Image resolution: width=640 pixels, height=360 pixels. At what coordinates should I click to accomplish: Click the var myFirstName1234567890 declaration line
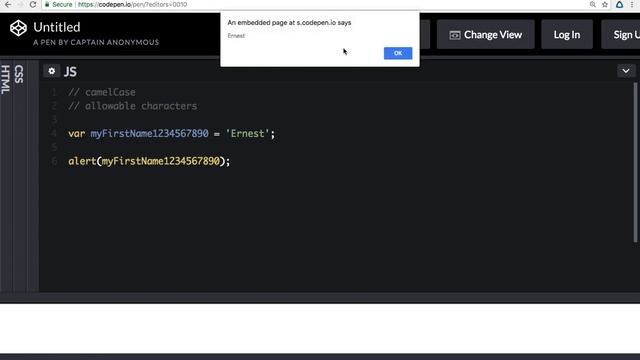(x=171, y=134)
